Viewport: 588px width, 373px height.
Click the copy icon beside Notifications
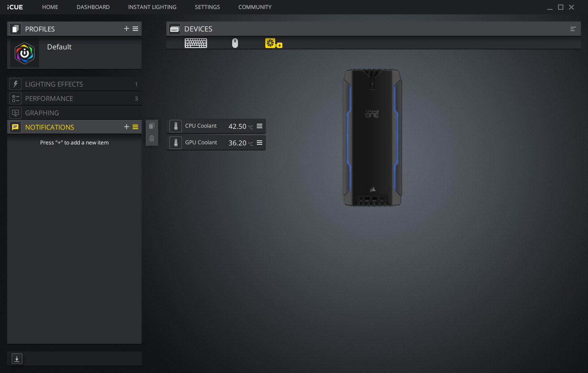(152, 126)
